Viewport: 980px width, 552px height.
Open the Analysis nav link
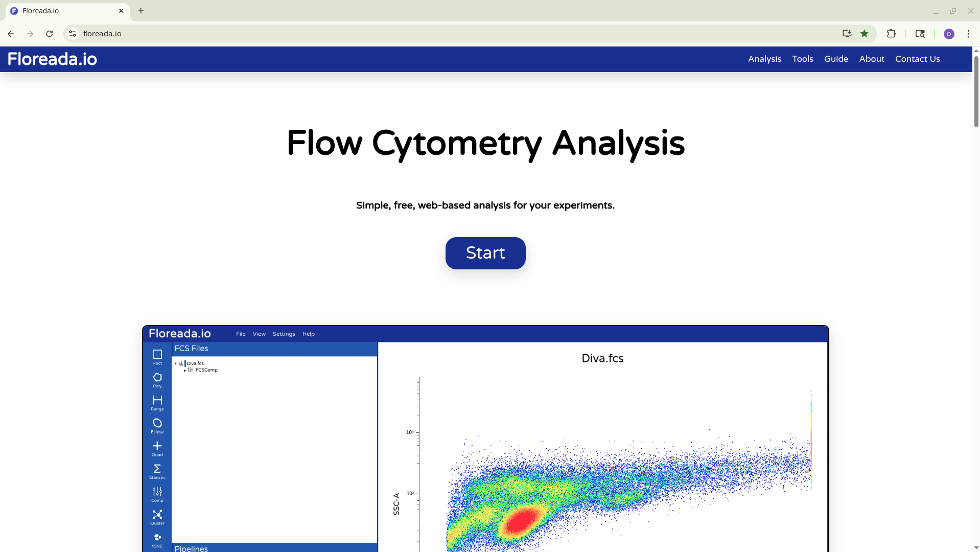pos(764,59)
